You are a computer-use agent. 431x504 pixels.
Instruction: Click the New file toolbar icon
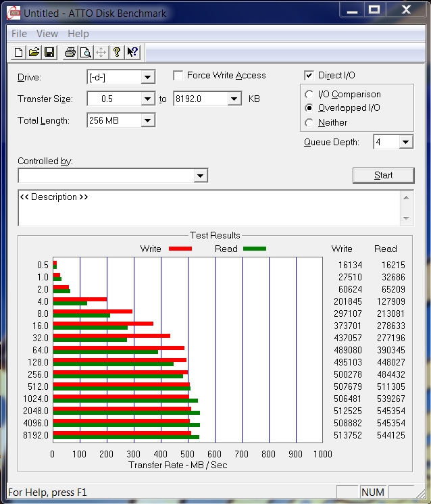tap(19, 52)
